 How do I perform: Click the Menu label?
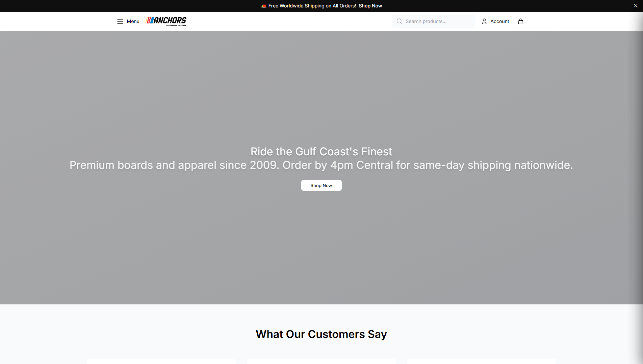point(133,21)
